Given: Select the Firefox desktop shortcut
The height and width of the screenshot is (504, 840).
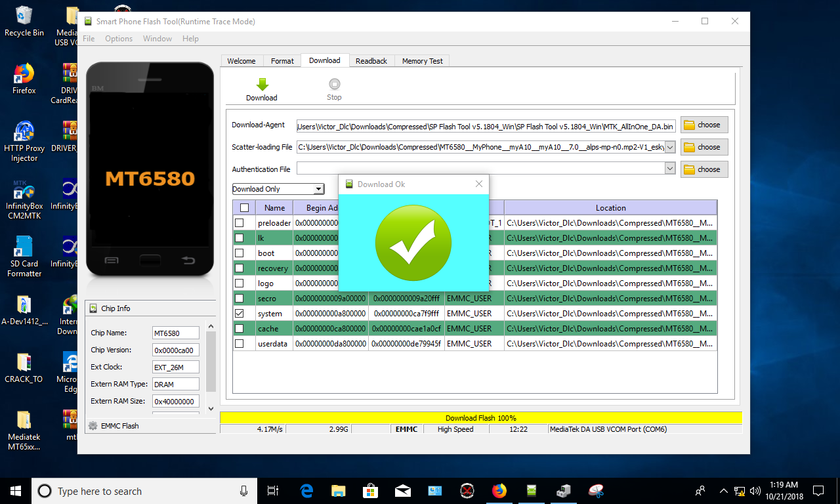Looking at the screenshot, I should [x=24, y=79].
